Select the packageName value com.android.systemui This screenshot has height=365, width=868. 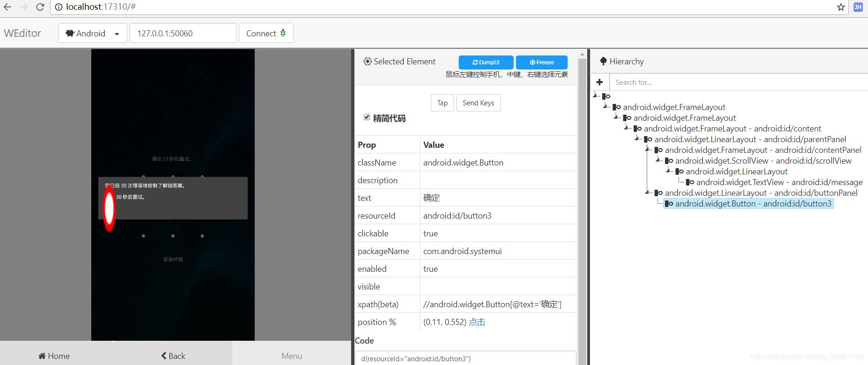[x=462, y=251]
